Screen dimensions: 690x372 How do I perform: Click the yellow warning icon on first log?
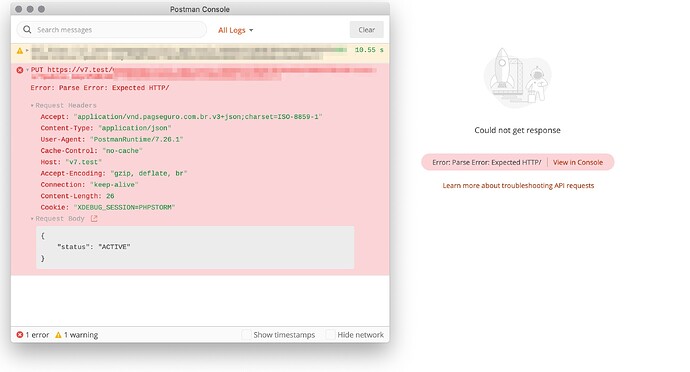click(20, 51)
